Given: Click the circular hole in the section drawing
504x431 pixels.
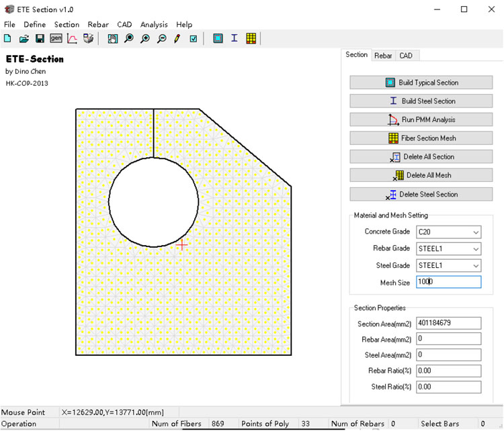Looking at the screenshot, I should (154, 202).
